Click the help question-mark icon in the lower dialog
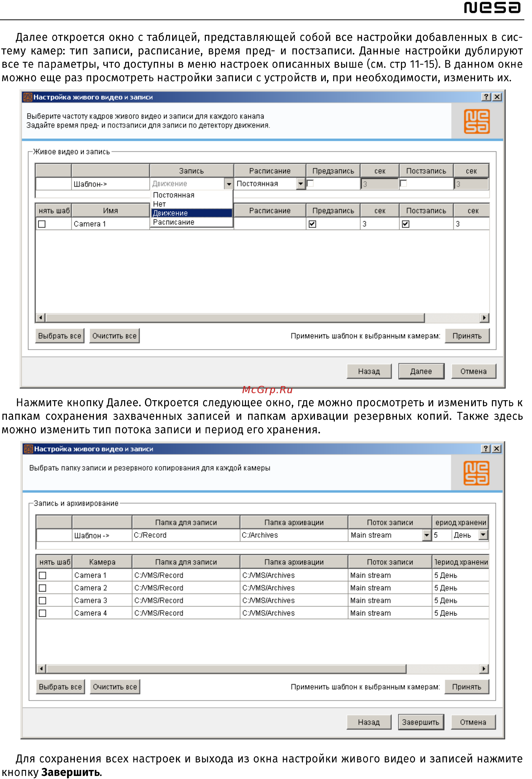Image resolution: width=532 pixels, height=779 pixels. coord(486,448)
